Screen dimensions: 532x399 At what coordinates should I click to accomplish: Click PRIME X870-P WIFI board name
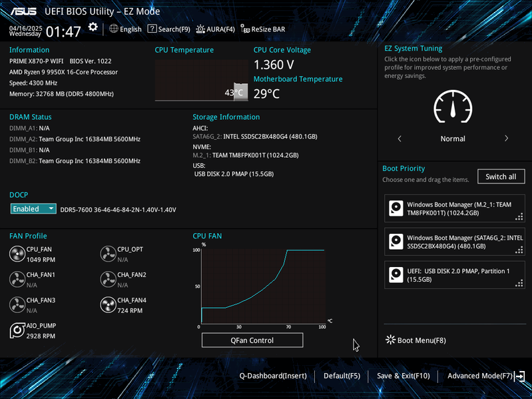[x=37, y=61]
